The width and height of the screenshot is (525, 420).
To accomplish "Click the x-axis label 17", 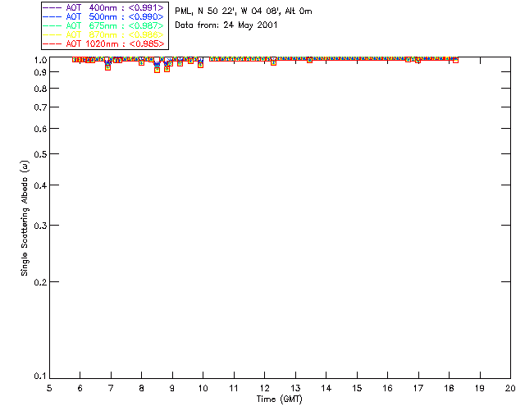I will click(418, 388).
